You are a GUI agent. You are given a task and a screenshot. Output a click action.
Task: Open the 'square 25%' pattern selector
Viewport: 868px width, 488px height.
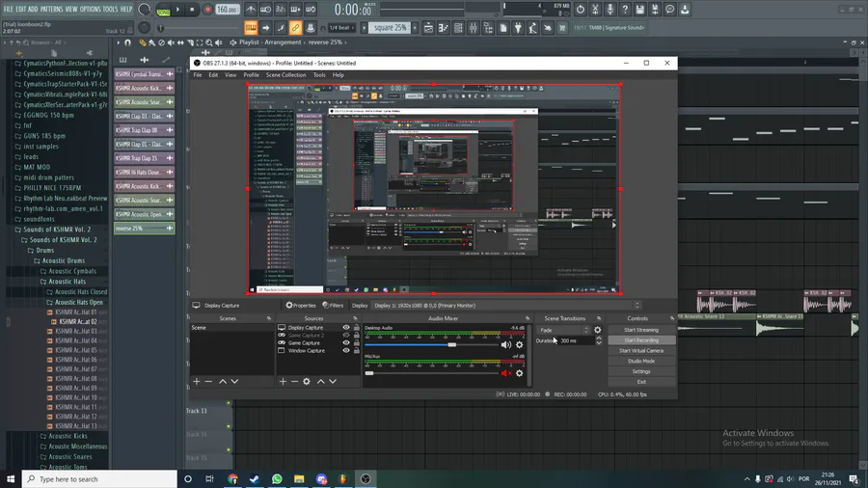click(x=390, y=28)
